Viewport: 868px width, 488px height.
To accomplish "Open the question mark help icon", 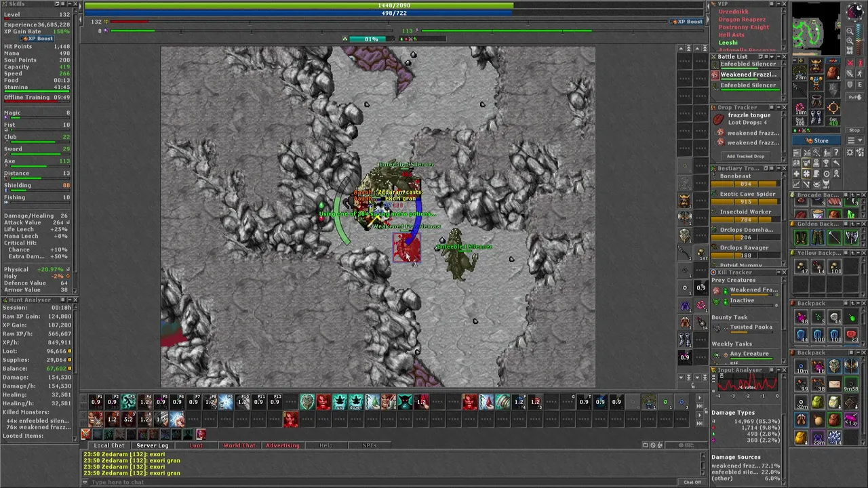I will click(835, 152).
